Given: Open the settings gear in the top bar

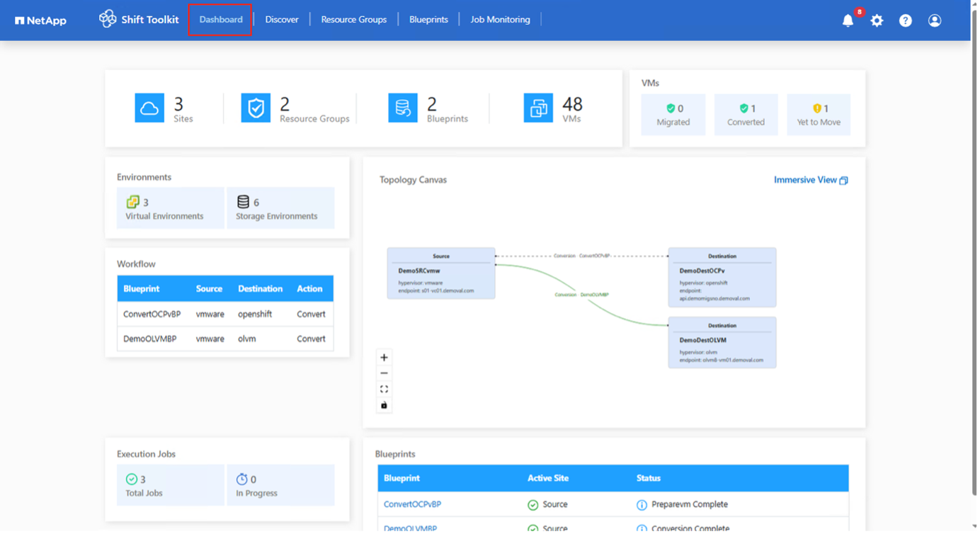Looking at the screenshot, I should tap(877, 20).
